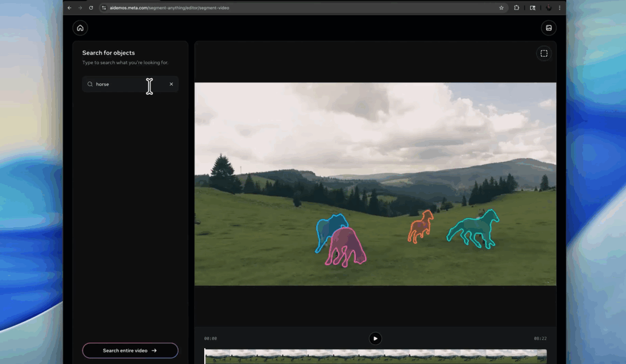Click Search entire video button
The image size is (626, 364).
coord(130,351)
